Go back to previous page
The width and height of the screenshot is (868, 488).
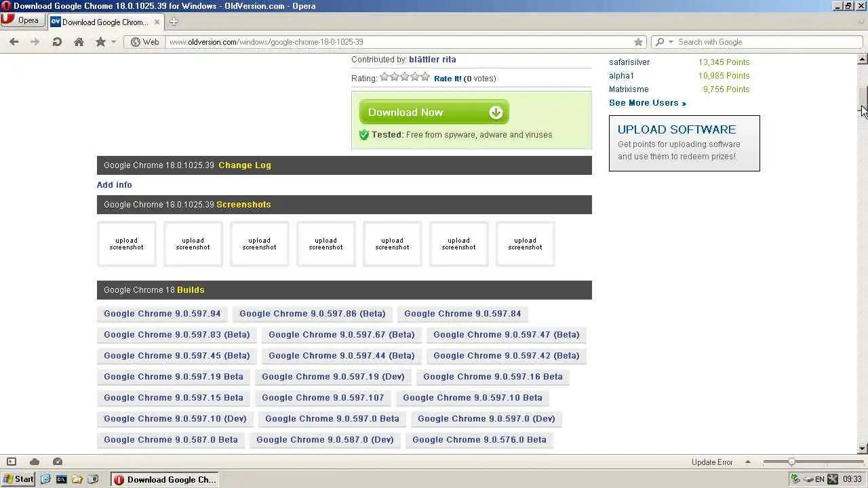14,42
